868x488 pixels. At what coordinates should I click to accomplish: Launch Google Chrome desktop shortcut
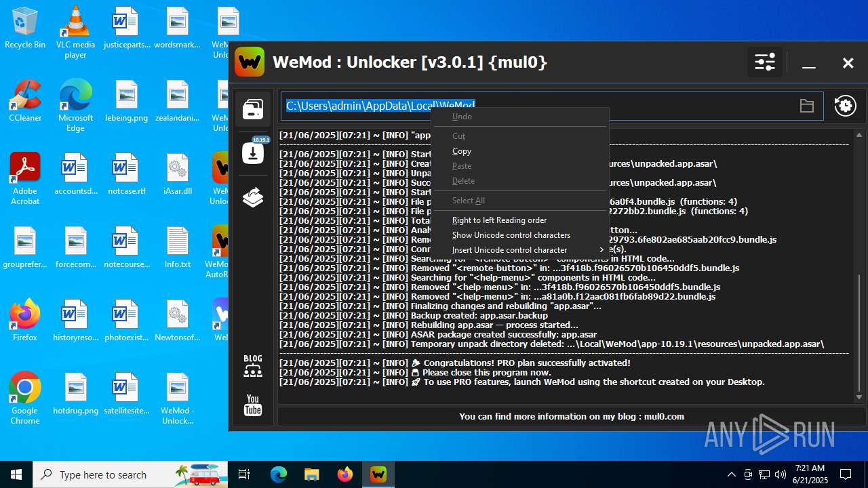pos(25,398)
